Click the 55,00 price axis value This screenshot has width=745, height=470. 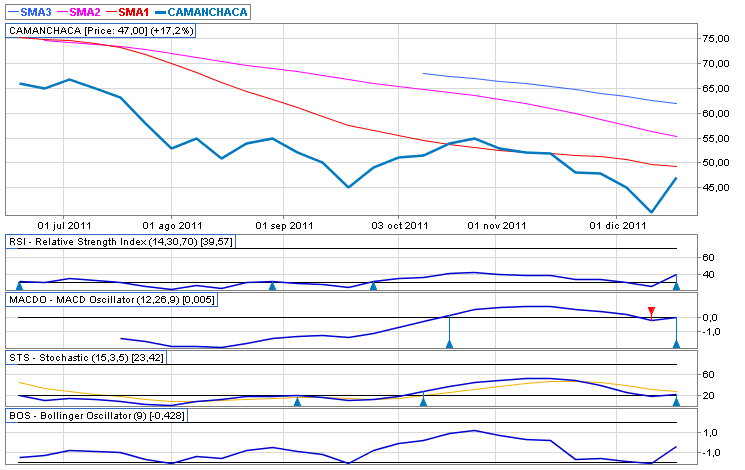[x=716, y=139]
